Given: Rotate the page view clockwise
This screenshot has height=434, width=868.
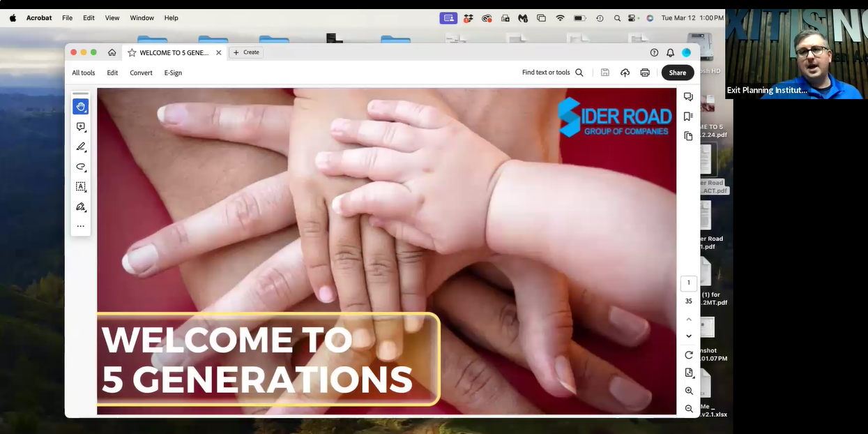Looking at the screenshot, I should (689, 355).
